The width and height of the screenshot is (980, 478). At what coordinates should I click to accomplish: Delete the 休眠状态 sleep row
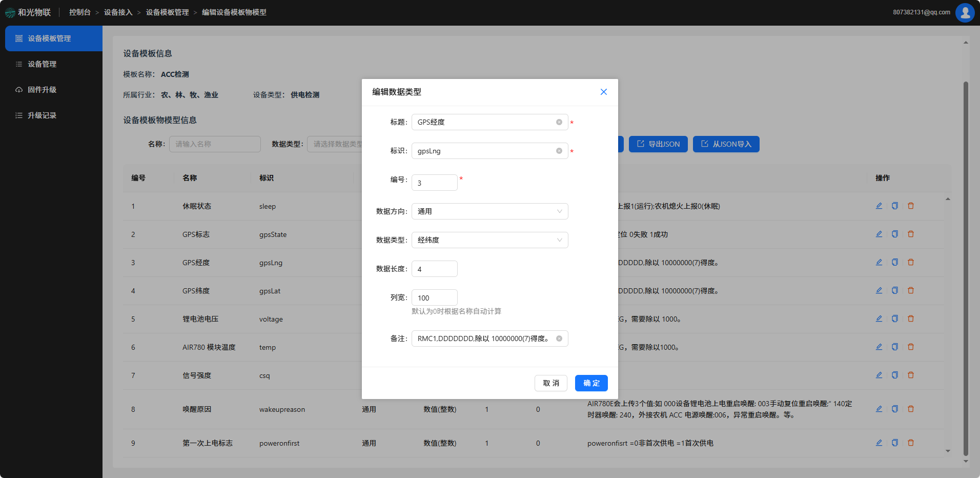(x=911, y=206)
